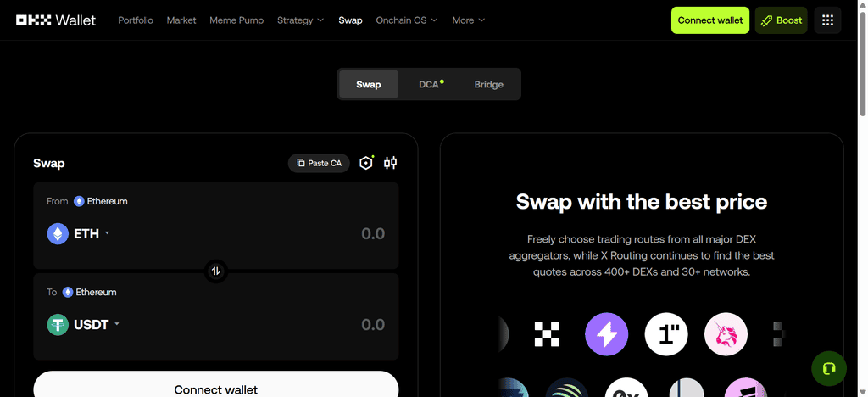Open the apps grid menu icon
This screenshot has width=868, height=397.
(827, 20)
